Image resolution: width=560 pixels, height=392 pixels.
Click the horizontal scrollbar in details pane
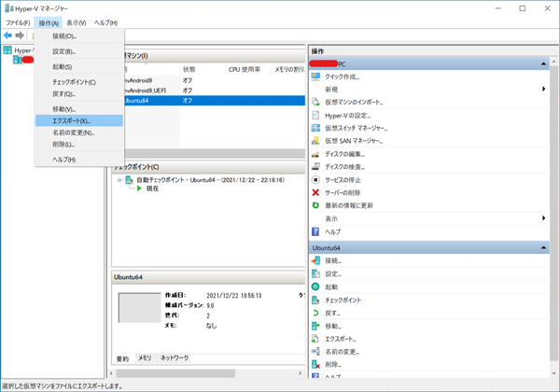(x=175, y=373)
